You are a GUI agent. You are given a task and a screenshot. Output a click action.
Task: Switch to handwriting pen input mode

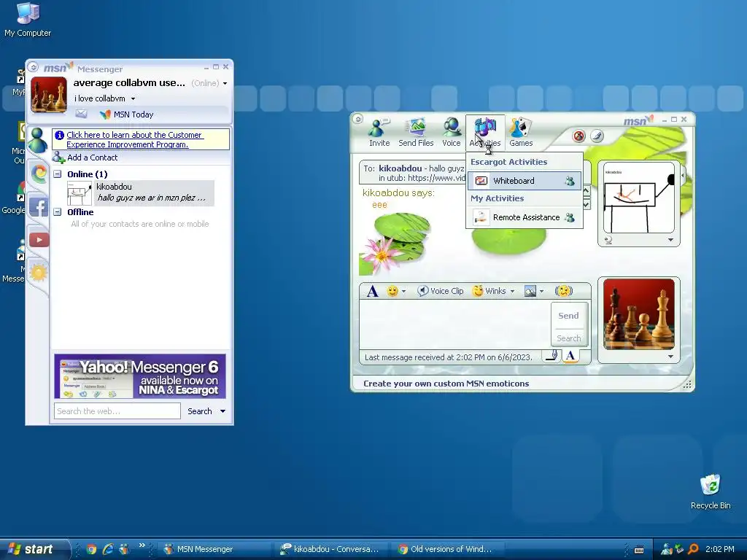coord(551,356)
